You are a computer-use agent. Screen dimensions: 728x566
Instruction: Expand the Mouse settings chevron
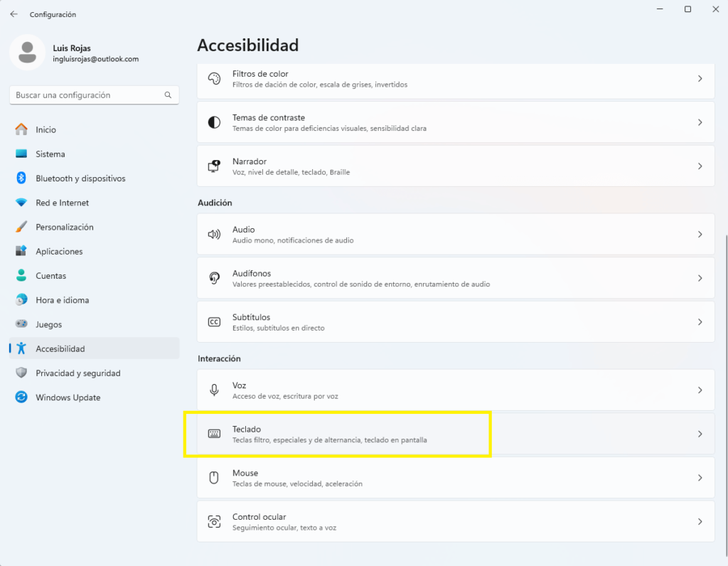[x=700, y=478]
